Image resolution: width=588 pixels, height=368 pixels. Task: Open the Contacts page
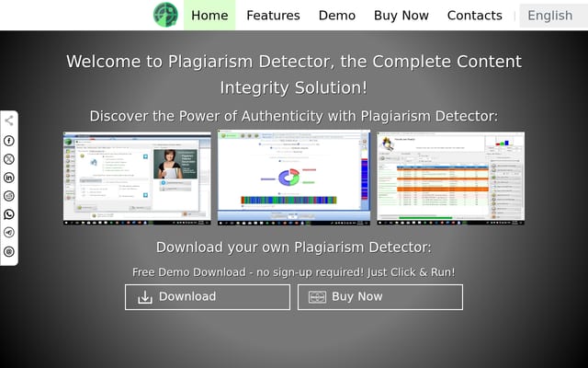click(474, 16)
